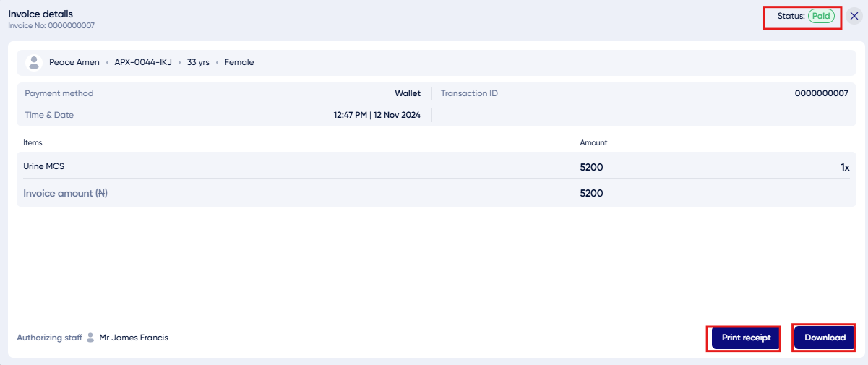The width and height of the screenshot is (868, 365).
Task: Click the Wallet payment method value
Action: 408,93
